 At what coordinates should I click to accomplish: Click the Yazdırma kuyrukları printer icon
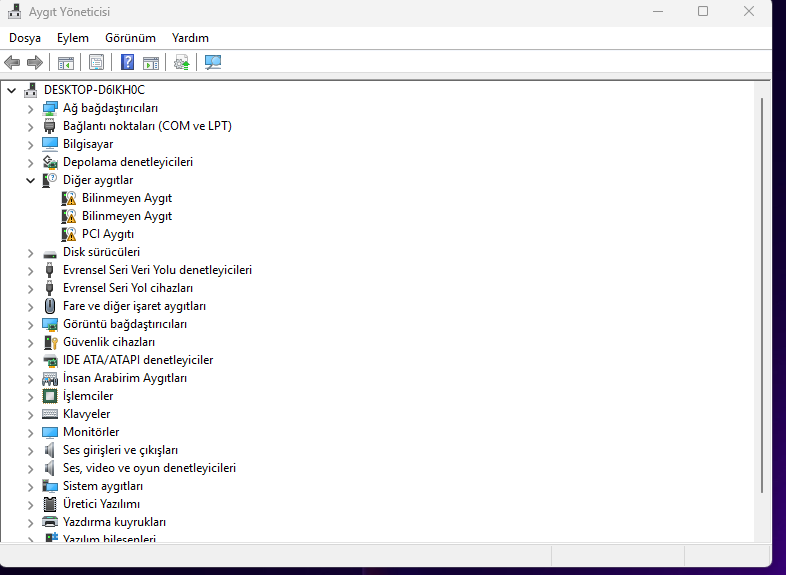[x=50, y=522]
